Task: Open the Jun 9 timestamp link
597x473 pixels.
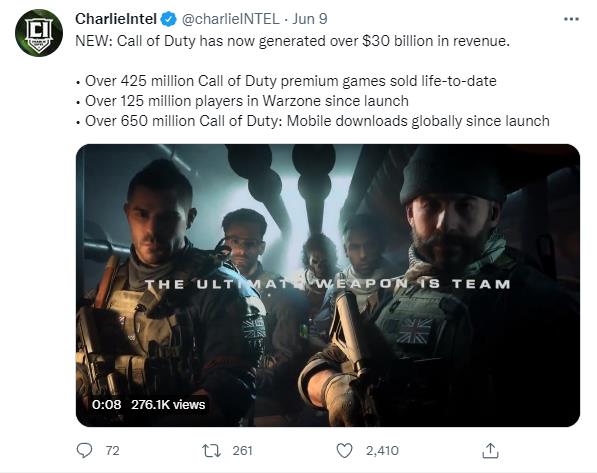Action: (x=310, y=19)
